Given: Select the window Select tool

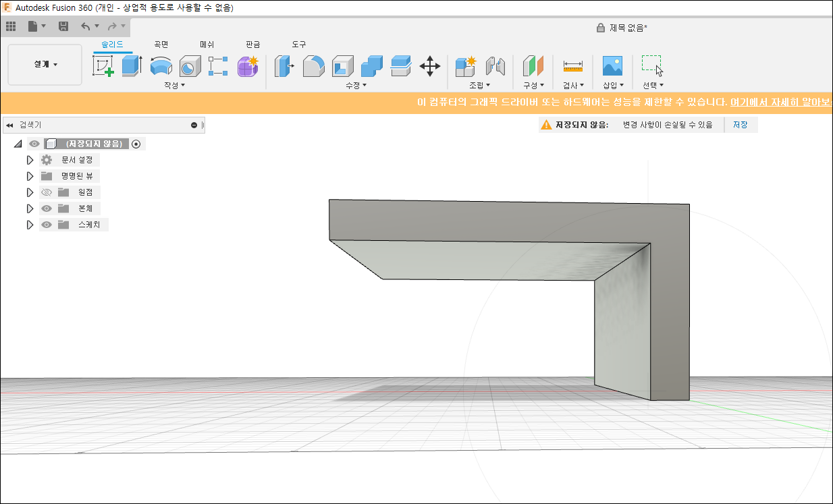Looking at the screenshot, I should 652,66.
